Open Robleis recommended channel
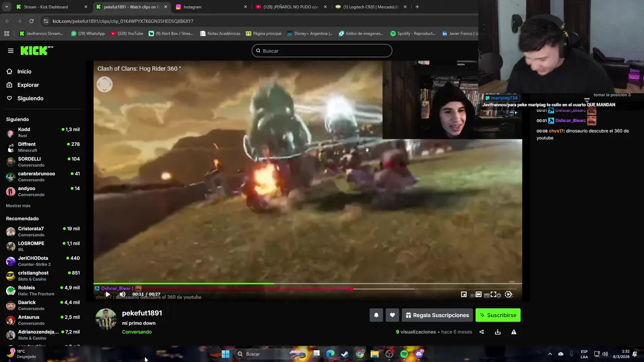This screenshot has width=644, height=362. pos(43,291)
